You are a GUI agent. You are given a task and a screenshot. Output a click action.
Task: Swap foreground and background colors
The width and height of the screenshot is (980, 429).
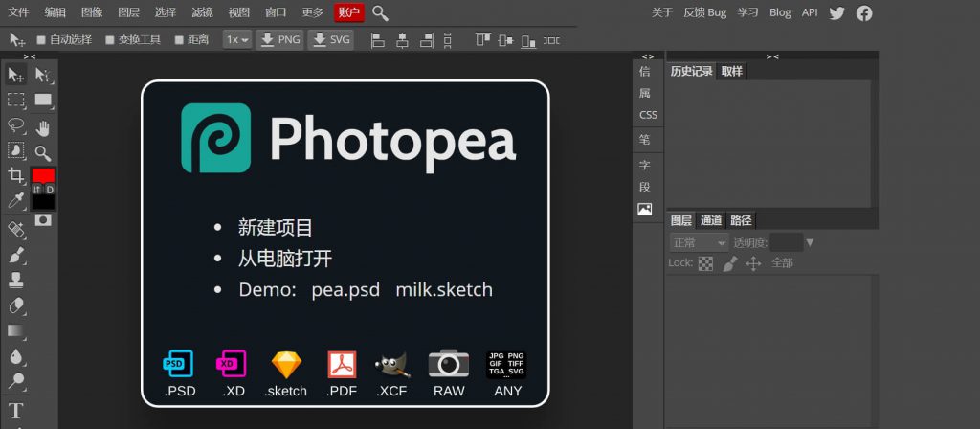37,189
